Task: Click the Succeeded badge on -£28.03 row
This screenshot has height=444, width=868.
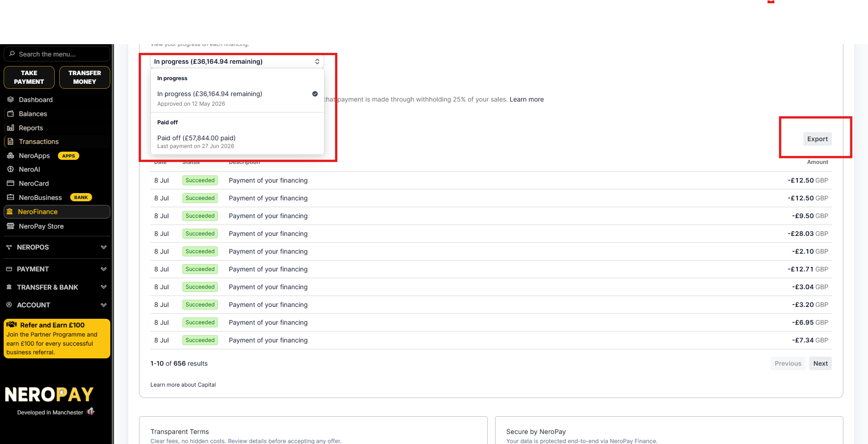Action: (200, 234)
